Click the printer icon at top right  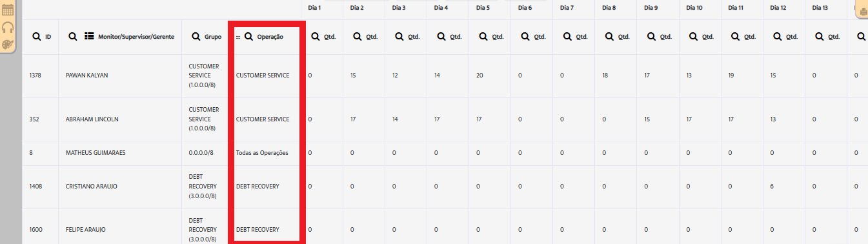coord(863,11)
